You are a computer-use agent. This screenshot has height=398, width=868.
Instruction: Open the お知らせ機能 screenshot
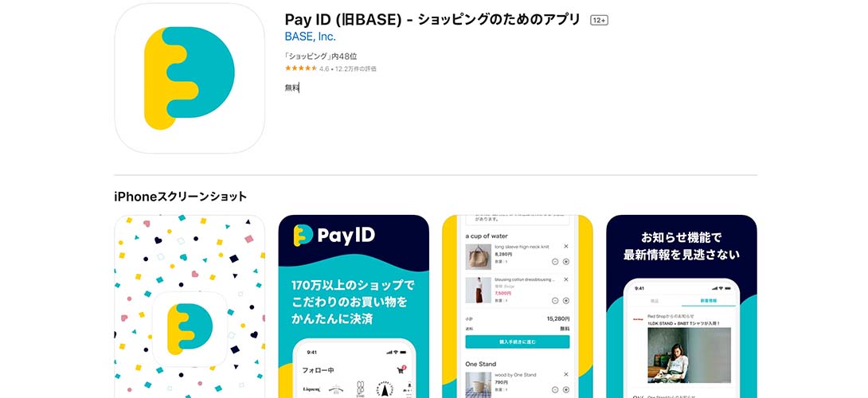click(x=682, y=306)
